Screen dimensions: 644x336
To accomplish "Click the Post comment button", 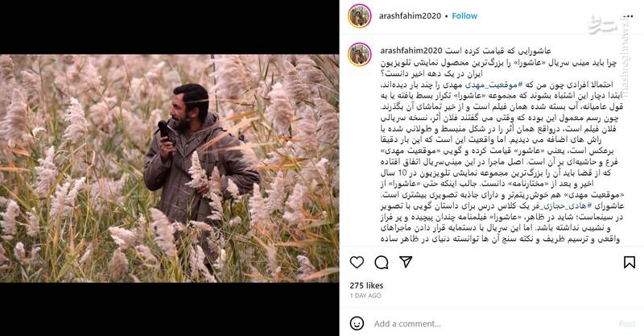I will coord(627,324).
